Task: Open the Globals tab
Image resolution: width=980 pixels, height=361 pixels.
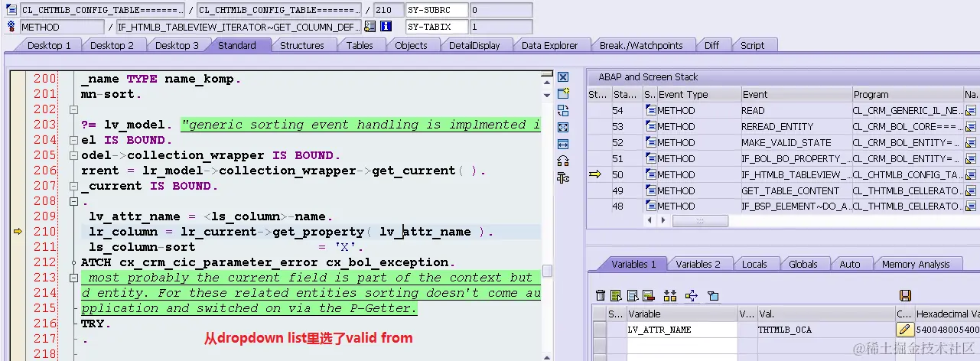Action: pyautogui.click(x=803, y=264)
